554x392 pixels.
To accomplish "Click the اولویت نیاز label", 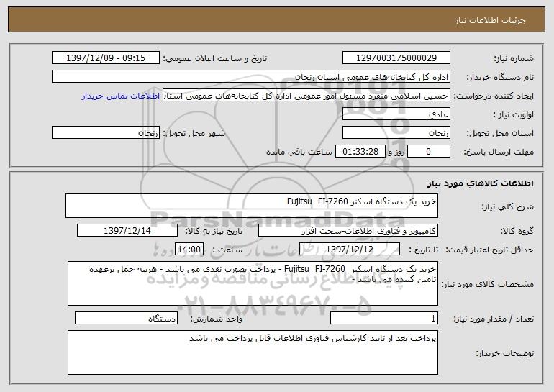I will coord(514,114).
